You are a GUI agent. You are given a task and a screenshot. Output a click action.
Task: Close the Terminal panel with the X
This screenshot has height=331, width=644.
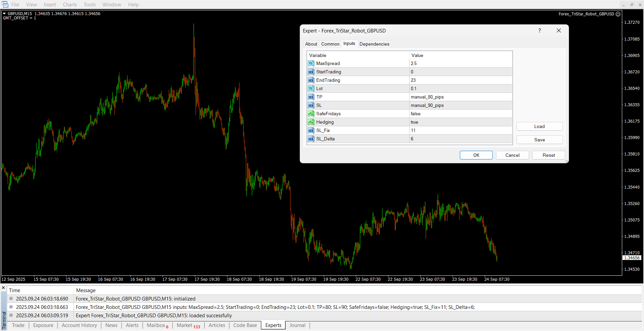tap(3, 288)
